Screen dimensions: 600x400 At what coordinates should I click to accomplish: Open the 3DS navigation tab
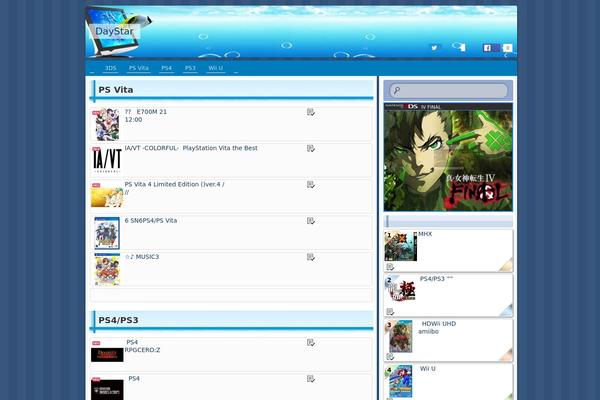[111, 68]
